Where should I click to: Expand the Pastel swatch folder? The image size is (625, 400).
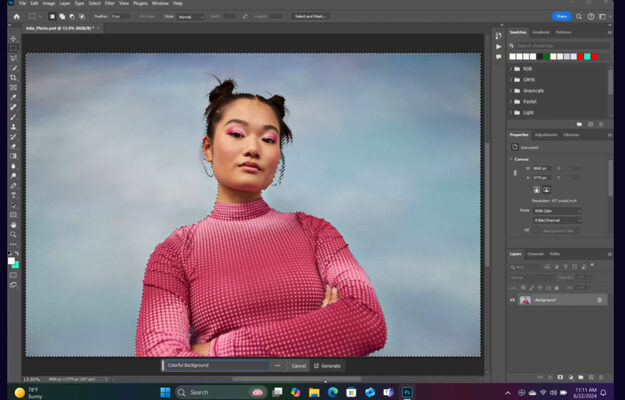click(511, 102)
